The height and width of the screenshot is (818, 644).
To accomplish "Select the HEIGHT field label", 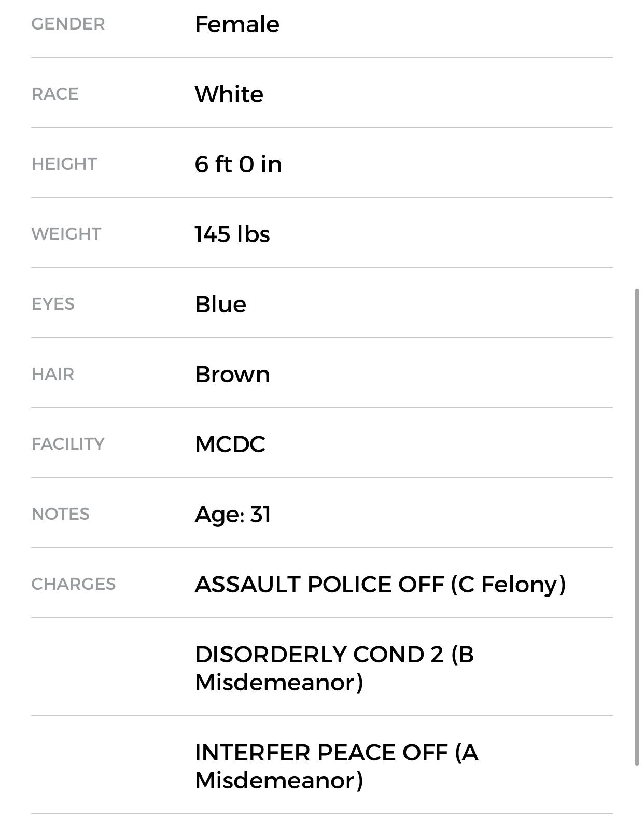I will [64, 164].
